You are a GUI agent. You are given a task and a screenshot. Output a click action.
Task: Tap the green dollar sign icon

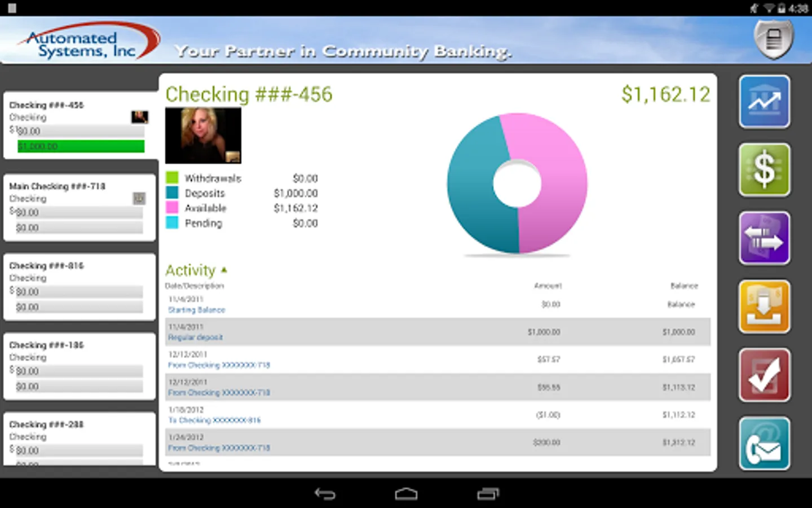pos(764,170)
